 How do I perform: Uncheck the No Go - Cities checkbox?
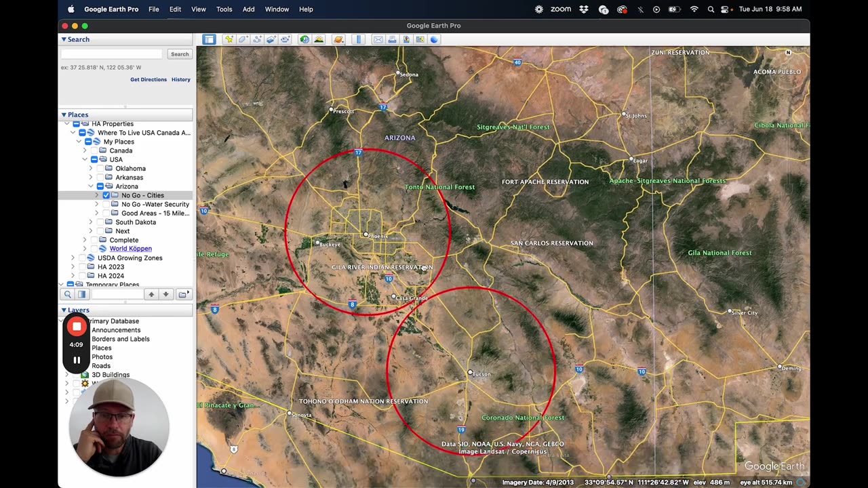point(106,195)
